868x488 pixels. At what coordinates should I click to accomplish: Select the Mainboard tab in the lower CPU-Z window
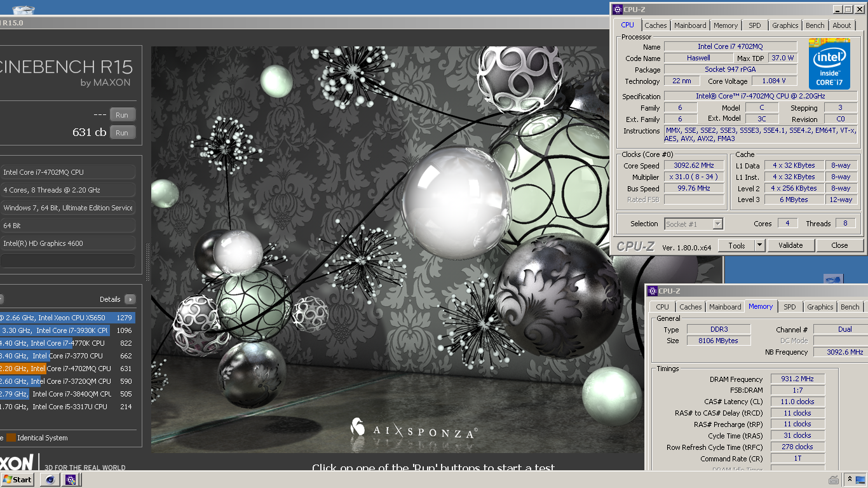coord(725,307)
